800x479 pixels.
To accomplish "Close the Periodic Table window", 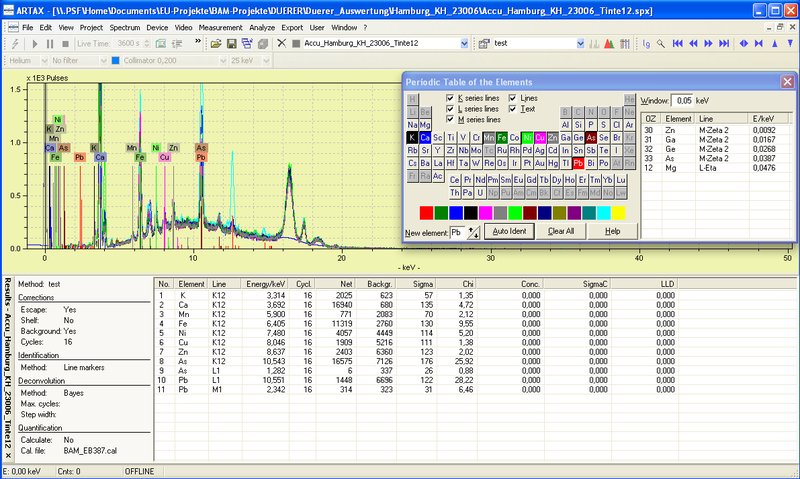I will coord(787,82).
